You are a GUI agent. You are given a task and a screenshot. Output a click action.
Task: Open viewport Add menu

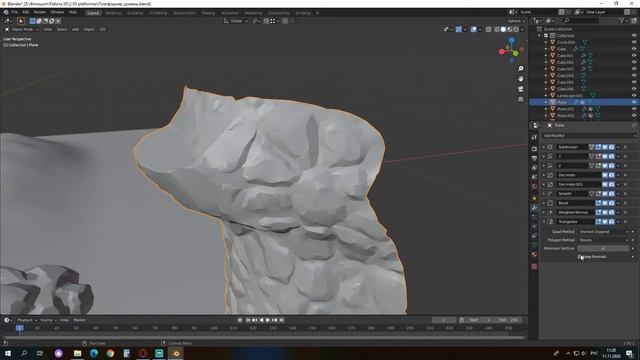click(x=76, y=29)
